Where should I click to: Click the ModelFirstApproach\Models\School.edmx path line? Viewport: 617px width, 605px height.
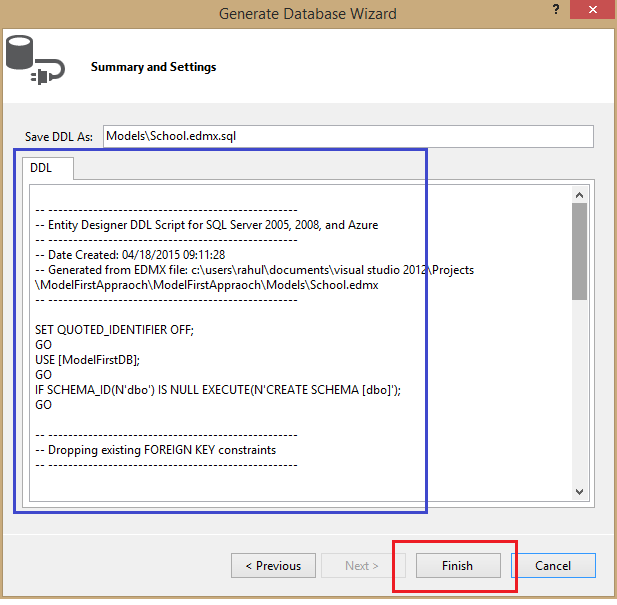pyautogui.click(x=207, y=285)
